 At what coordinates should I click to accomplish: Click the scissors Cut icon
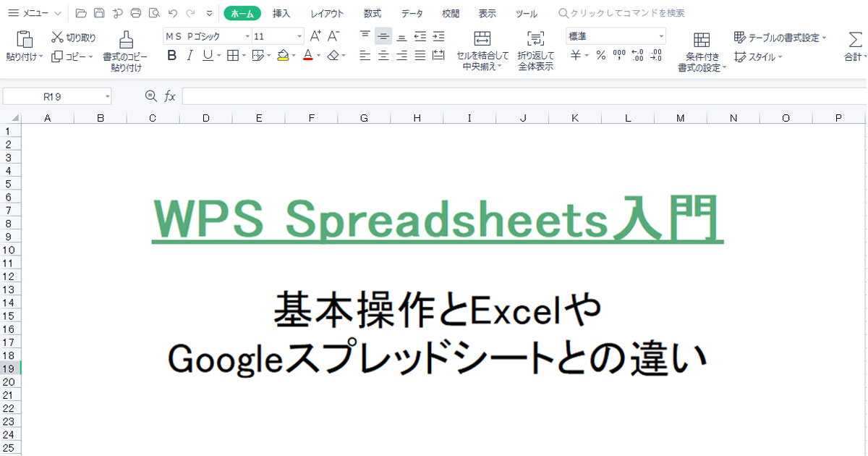pyautogui.click(x=58, y=38)
